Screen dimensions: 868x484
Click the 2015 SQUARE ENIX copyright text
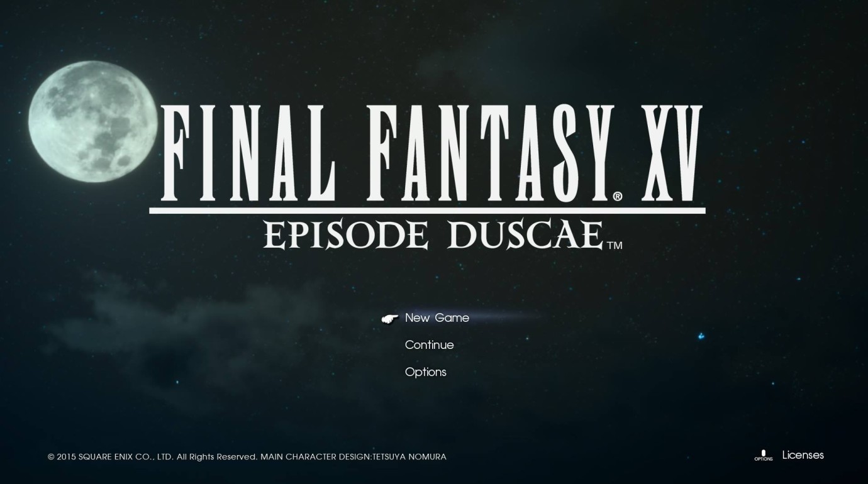point(111,457)
